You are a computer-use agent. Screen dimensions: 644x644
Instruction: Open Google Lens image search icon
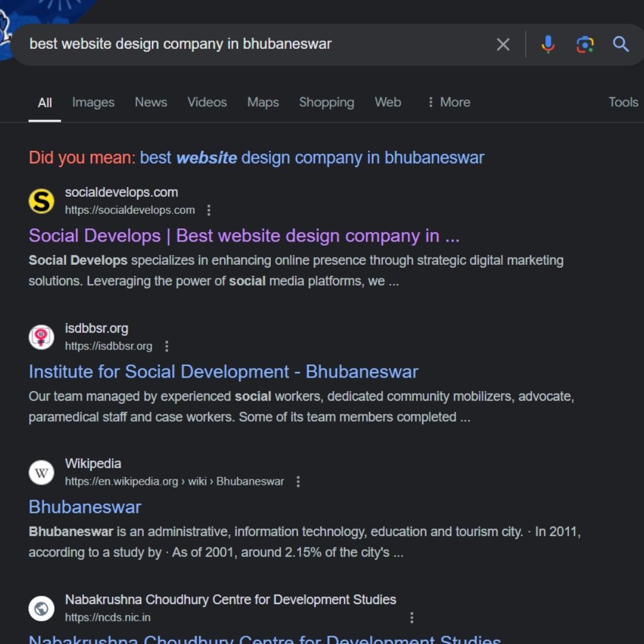(x=585, y=44)
